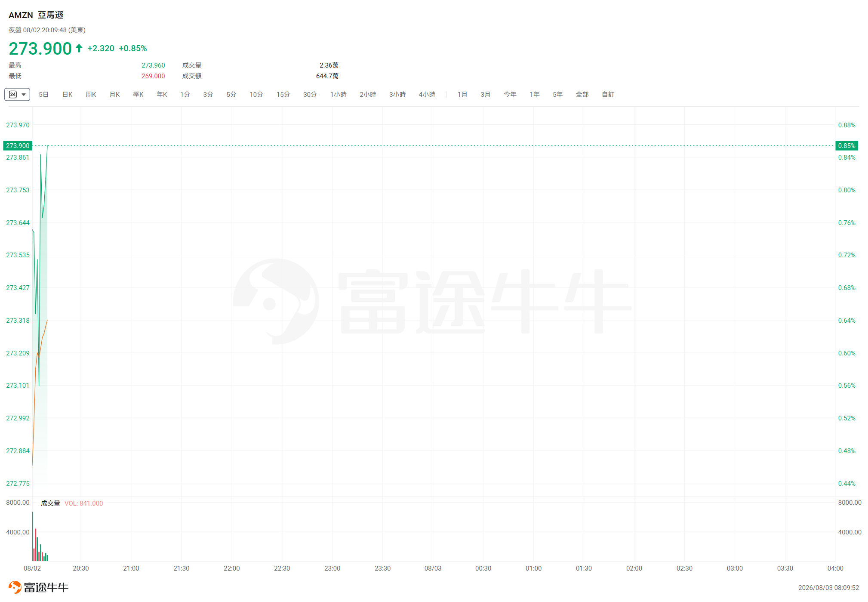This screenshot has height=602, width=868.
Task: Click the 0.76% right axis label
Action: pos(846,223)
